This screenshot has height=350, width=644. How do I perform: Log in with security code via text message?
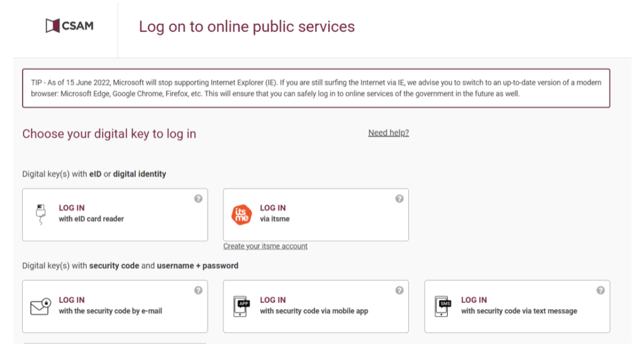click(517, 307)
